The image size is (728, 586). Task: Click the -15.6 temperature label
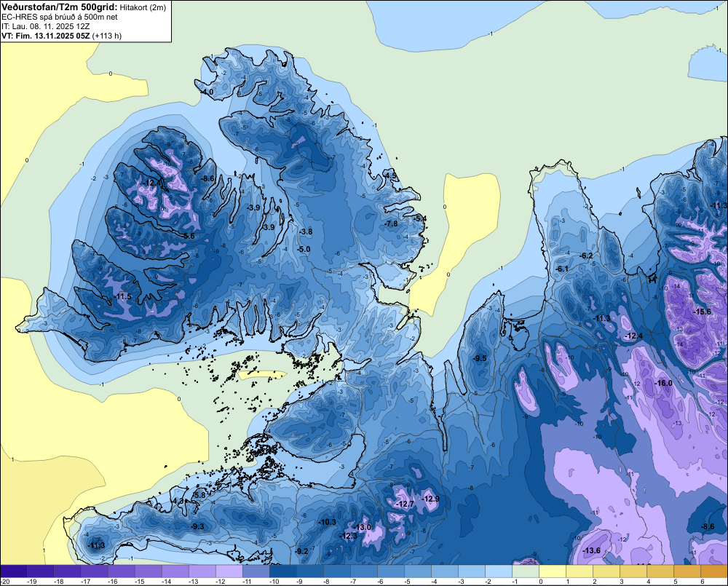click(x=702, y=312)
